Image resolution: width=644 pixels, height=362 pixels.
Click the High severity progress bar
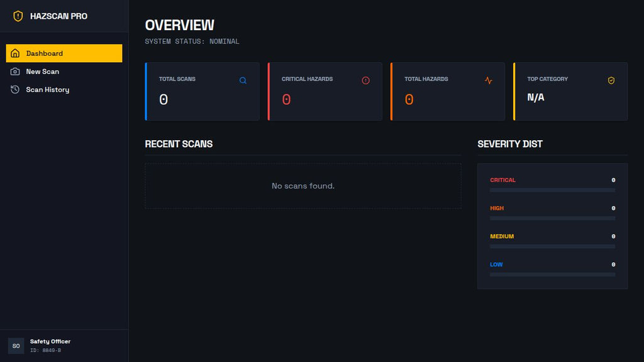552,218
